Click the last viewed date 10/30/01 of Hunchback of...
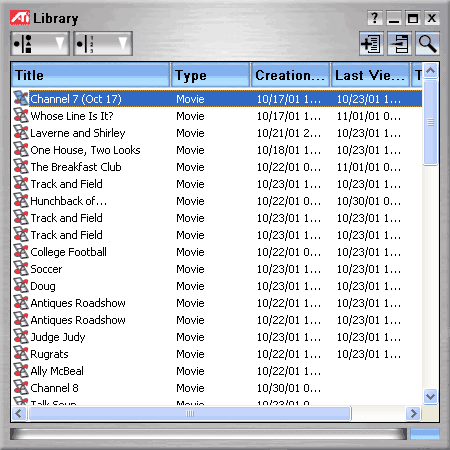450x450 pixels. (x=369, y=201)
